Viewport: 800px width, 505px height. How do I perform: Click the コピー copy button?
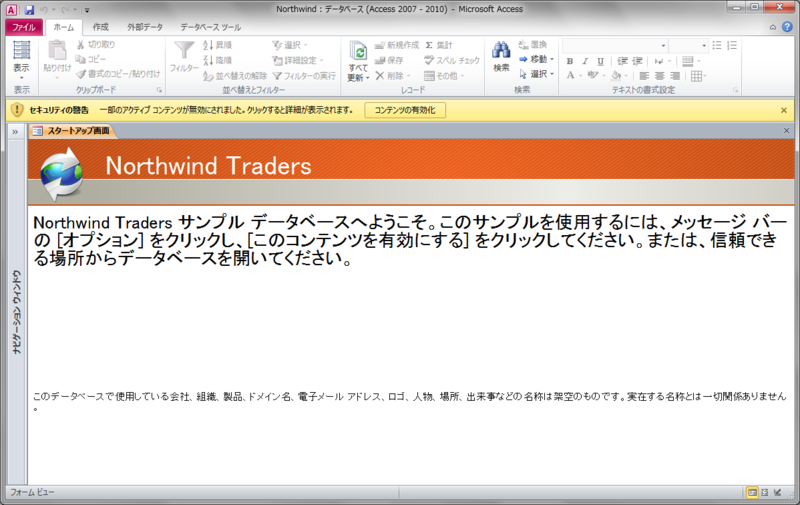[x=91, y=59]
